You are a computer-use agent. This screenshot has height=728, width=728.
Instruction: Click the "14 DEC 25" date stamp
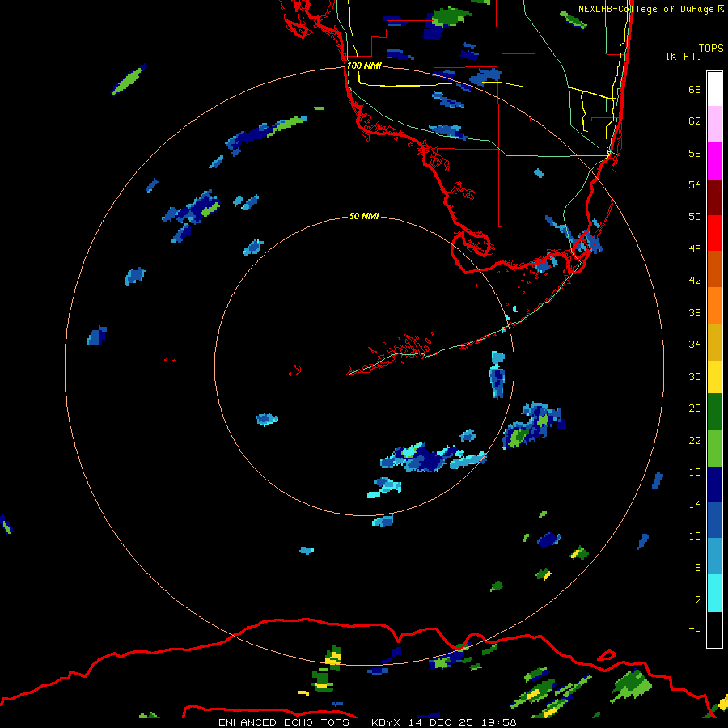[441, 722]
